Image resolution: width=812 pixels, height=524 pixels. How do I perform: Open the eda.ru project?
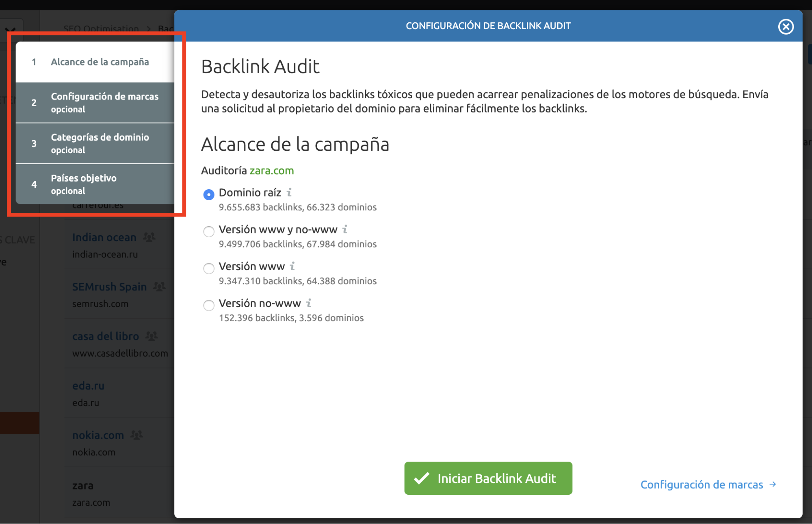88,385
